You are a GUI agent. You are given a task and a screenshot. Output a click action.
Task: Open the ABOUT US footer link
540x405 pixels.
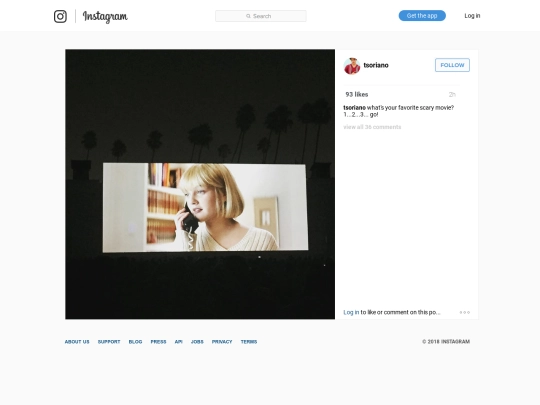pyautogui.click(x=77, y=342)
